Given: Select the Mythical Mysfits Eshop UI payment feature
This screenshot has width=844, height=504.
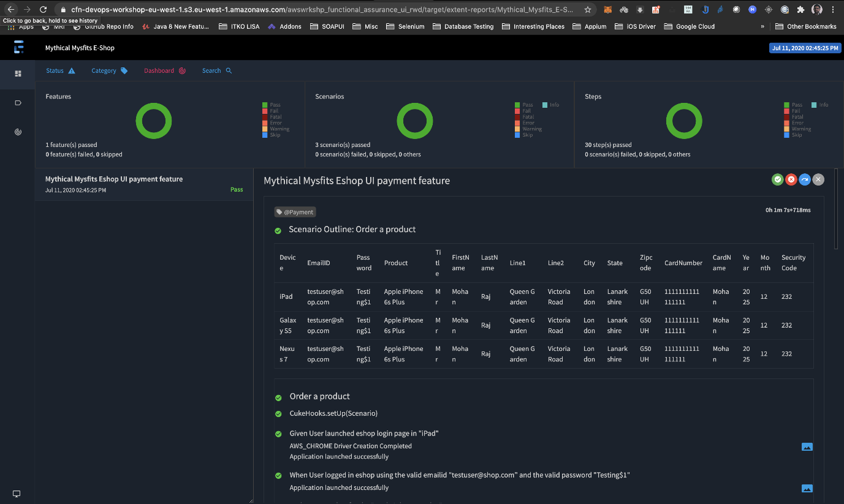Looking at the screenshot, I should coord(144,184).
